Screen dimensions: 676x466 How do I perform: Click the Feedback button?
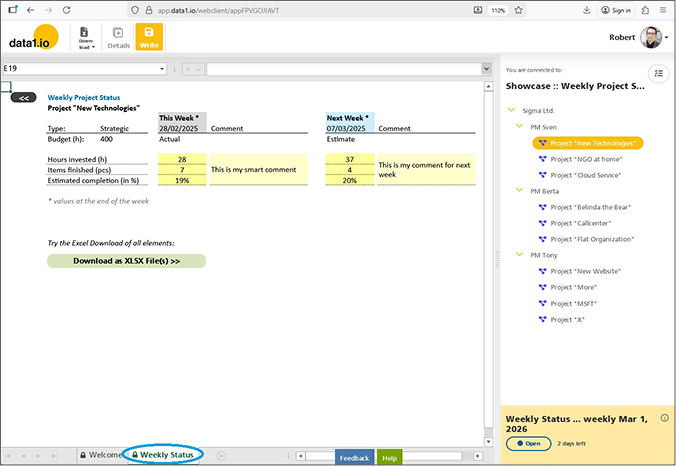pyautogui.click(x=354, y=457)
